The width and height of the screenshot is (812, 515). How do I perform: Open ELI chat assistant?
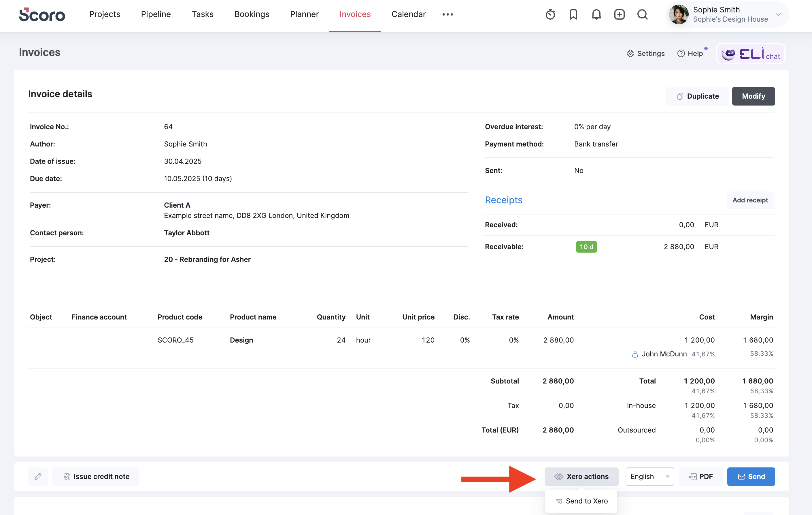click(x=750, y=54)
